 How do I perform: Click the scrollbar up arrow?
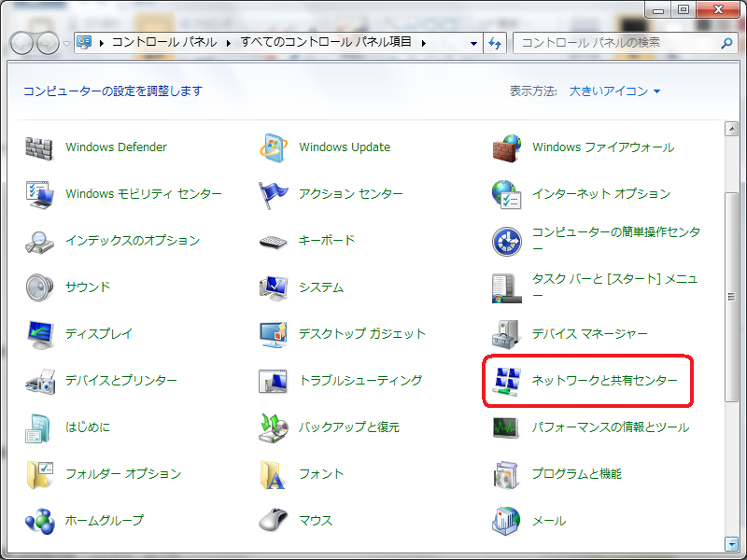[x=731, y=129]
